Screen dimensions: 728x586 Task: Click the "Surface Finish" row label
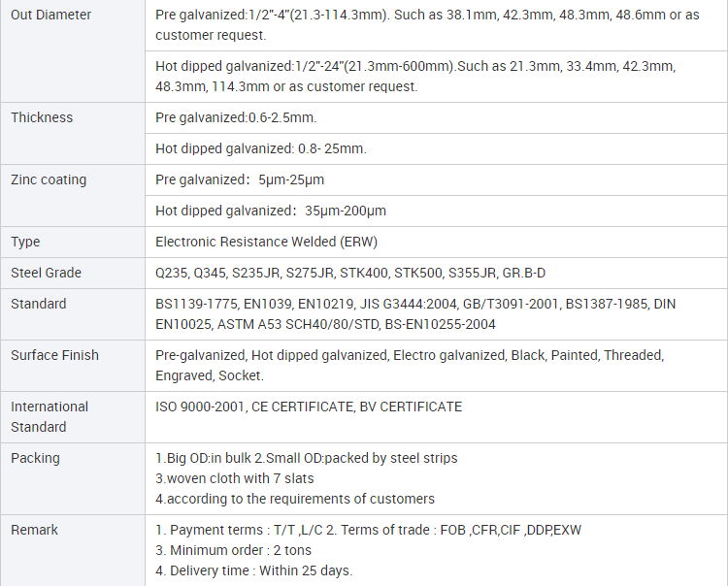click(x=55, y=355)
